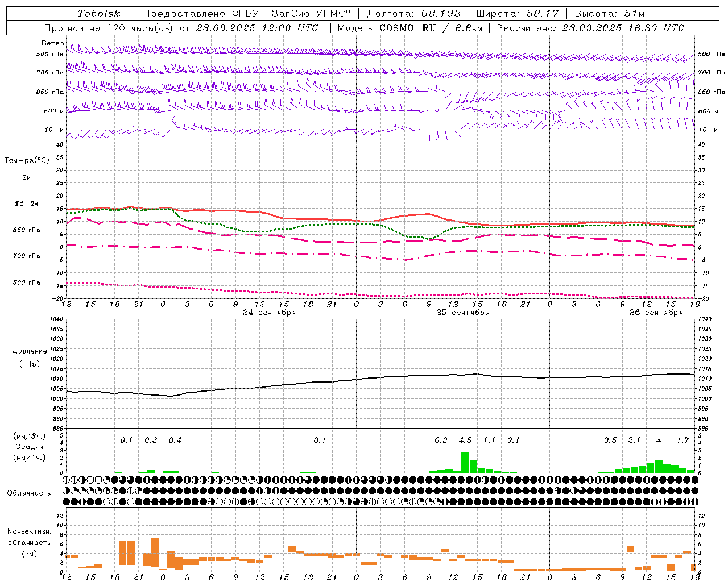728x582 pixels.
Task: Click the latitude value 58.17
Action: [542, 14]
